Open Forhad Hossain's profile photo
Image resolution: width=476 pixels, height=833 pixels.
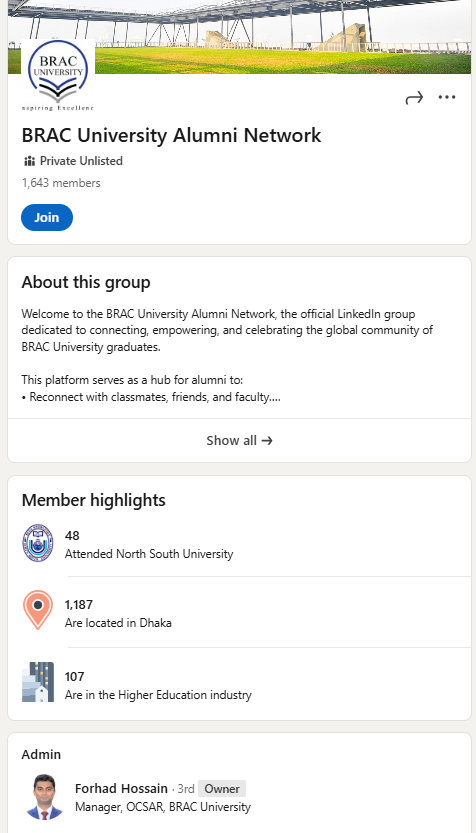click(44, 797)
